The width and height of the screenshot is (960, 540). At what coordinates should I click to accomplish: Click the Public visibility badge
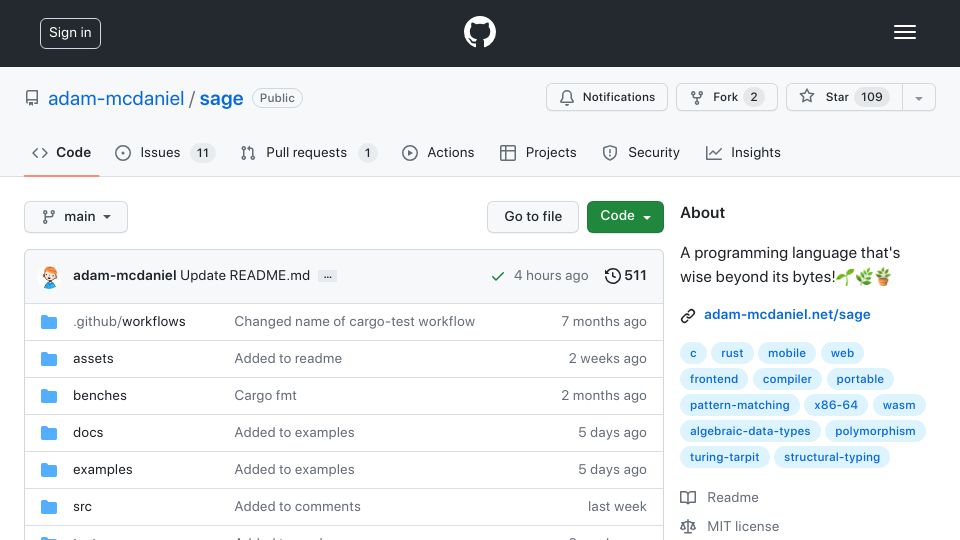[x=277, y=98]
